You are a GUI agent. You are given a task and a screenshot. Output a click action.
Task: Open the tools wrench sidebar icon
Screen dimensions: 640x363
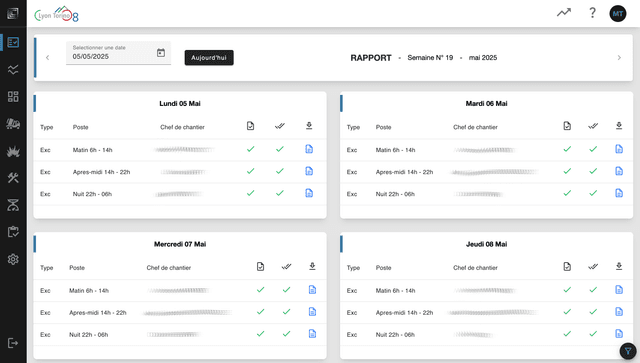(x=13, y=178)
